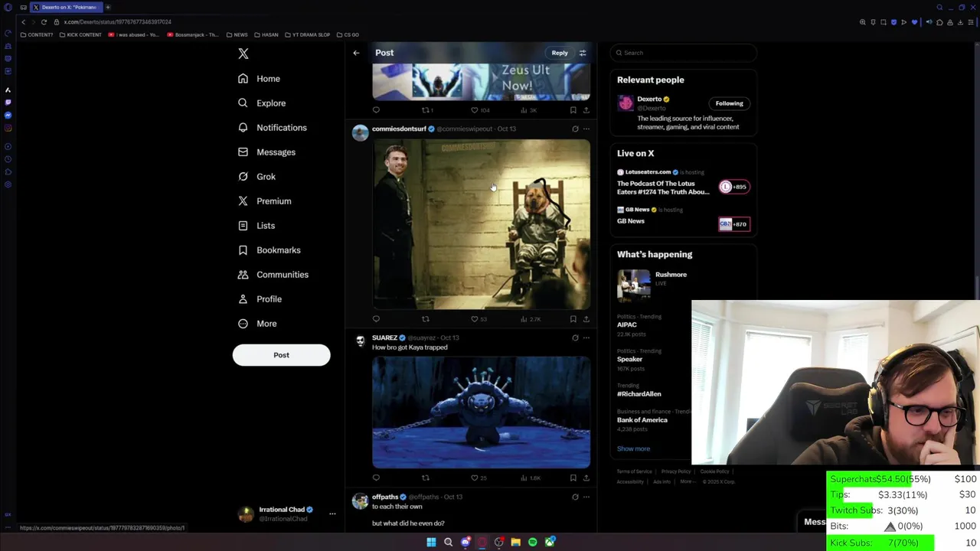
Task: Open Explore in X sidebar
Action: (x=261, y=103)
